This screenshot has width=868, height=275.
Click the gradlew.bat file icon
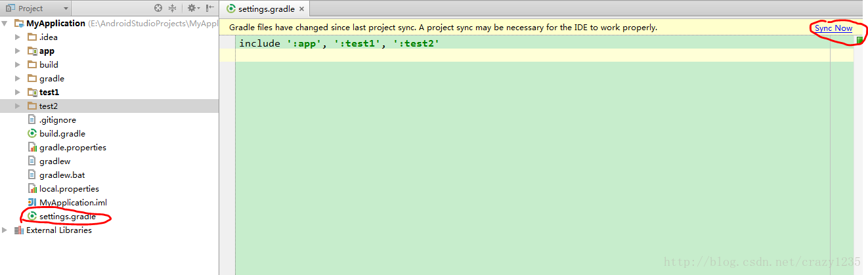pos(32,175)
